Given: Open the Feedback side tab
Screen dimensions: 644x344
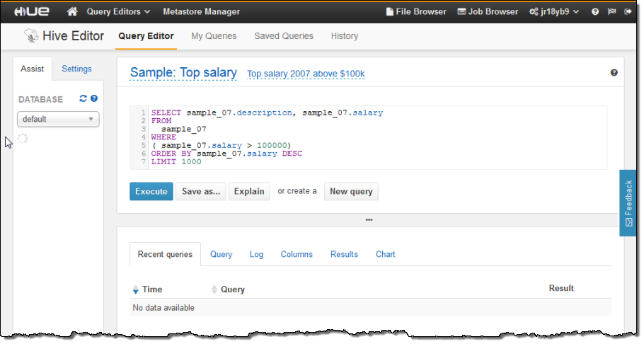Looking at the screenshot, I should click(628, 202).
